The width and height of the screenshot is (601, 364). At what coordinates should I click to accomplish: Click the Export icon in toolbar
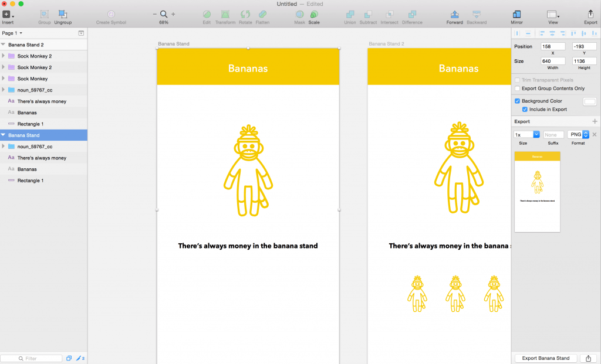590,14
